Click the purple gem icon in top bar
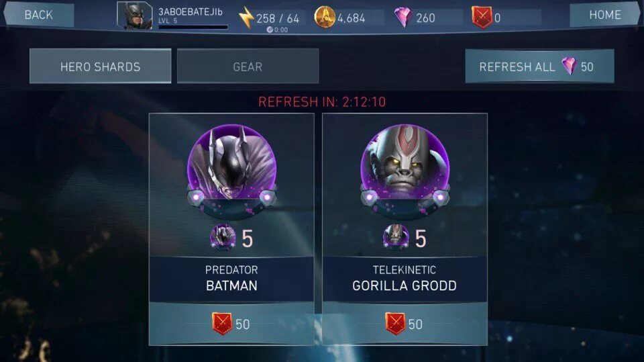The height and width of the screenshot is (362, 644). [403, 17]
